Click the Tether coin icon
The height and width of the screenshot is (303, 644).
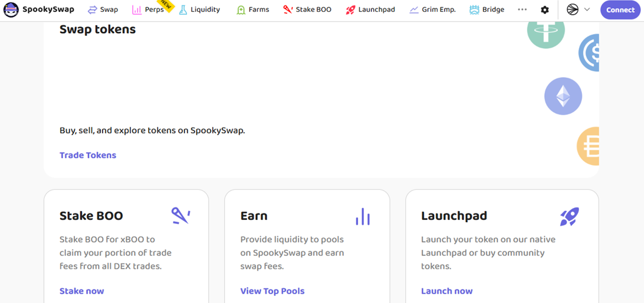[x=546, y=31]
